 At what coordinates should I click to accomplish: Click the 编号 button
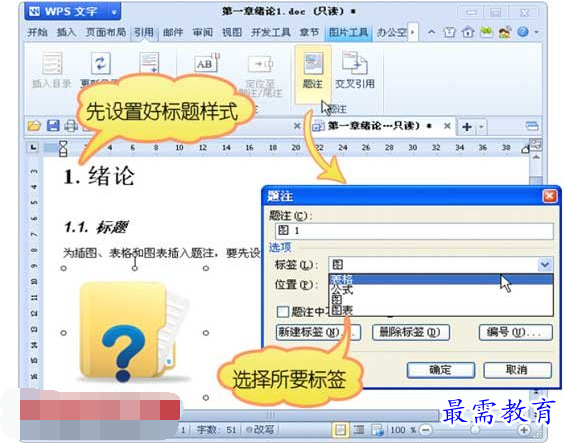[x=516, y=332]
